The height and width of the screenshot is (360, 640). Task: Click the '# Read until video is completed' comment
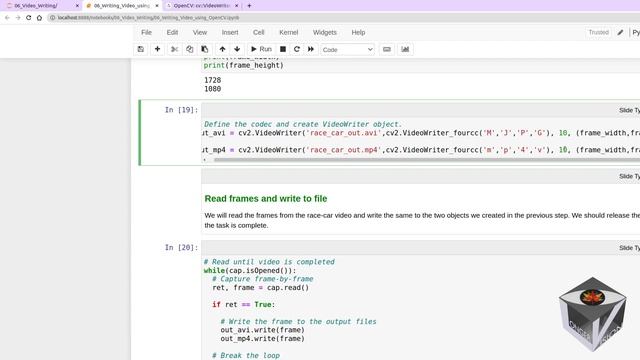269,262
